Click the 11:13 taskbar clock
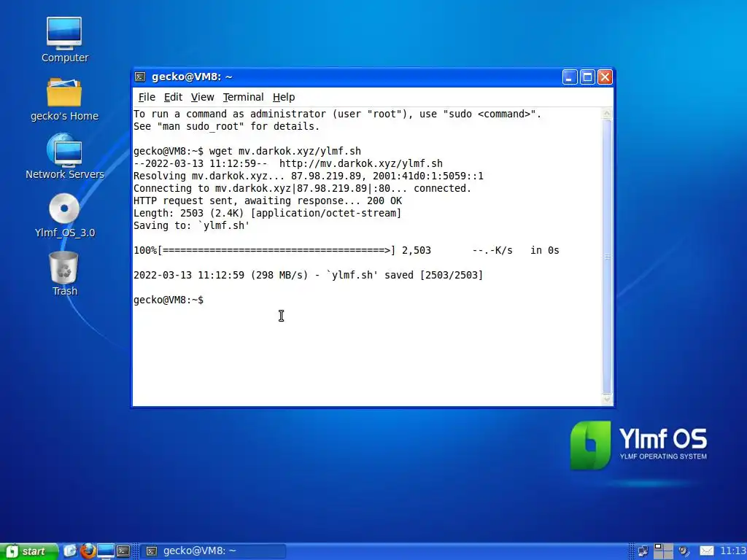 (x=732, y=551)
